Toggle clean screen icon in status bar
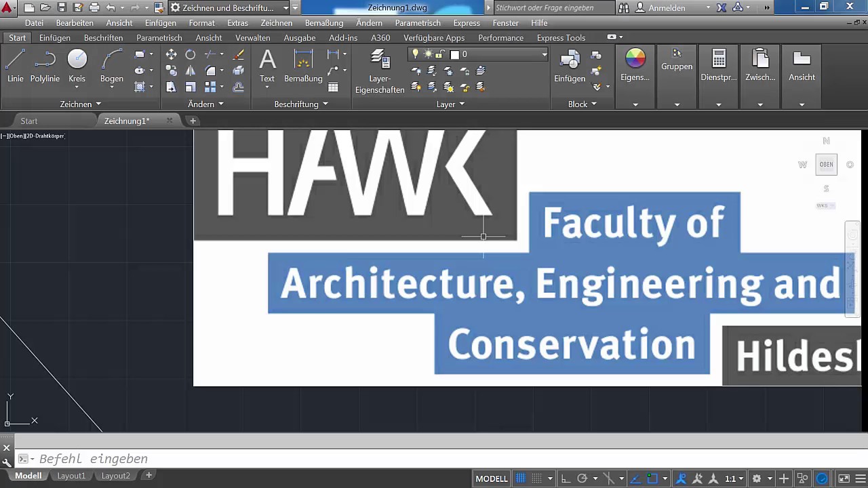Screen dimensions: 868x488 (843, 478)
